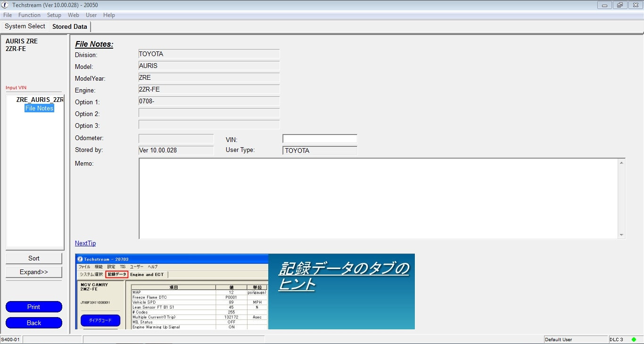Click the File Notes heading
The height and width of the screenshot is (344, 644).
[x=94, y=44]
